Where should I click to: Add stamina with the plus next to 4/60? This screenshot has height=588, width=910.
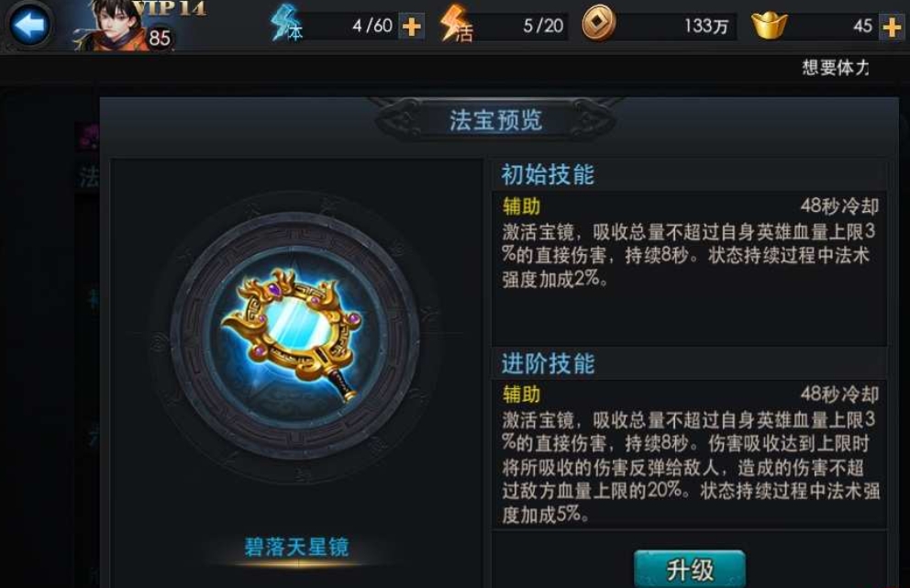tap(412, 26)
